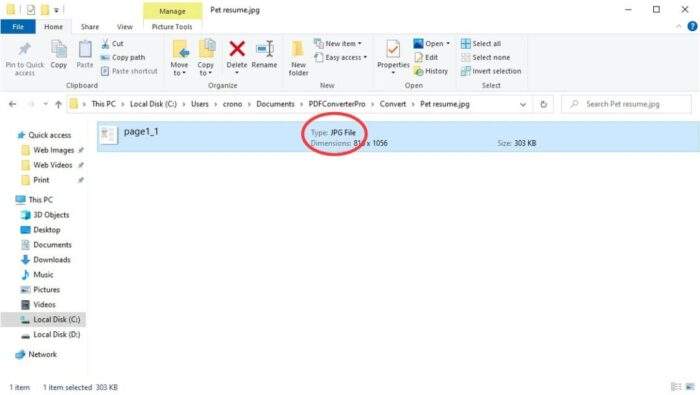The height and width of the screenshot is (395, 700).
Task: Click the refresh icon beside address bar
Action: pos(543,104)
